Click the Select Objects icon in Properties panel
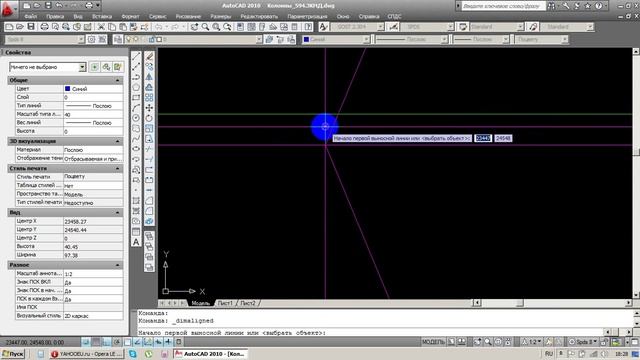 pos(106,67)
